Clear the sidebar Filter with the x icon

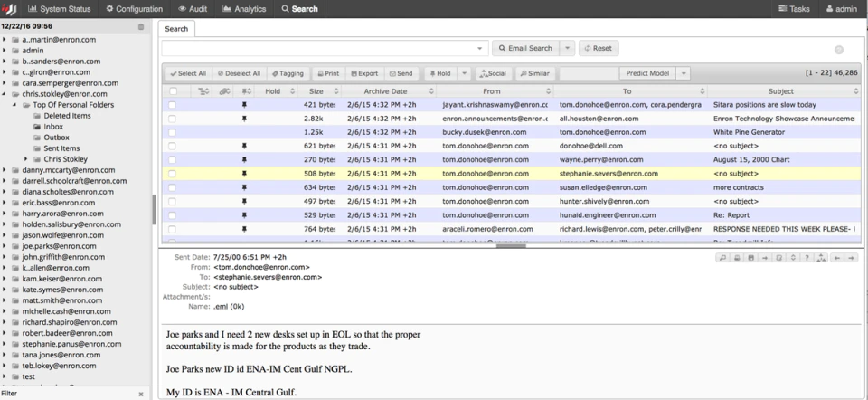point(141,394)
